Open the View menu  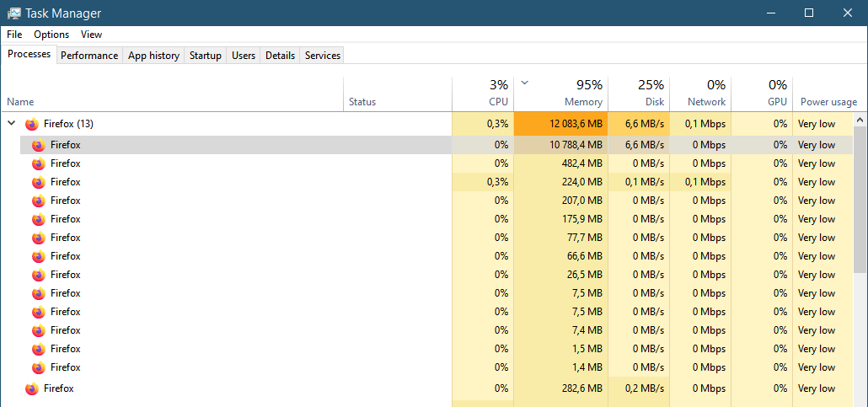coord(91,35)
